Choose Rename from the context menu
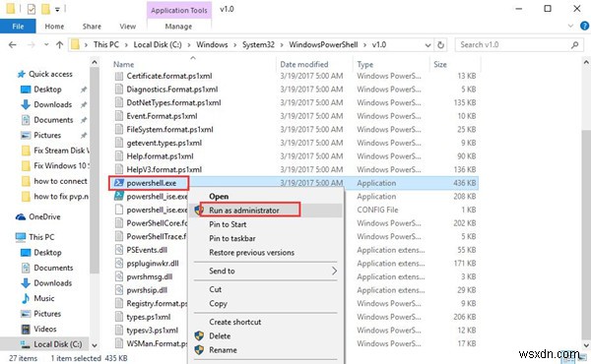 (x=266, y=350)
